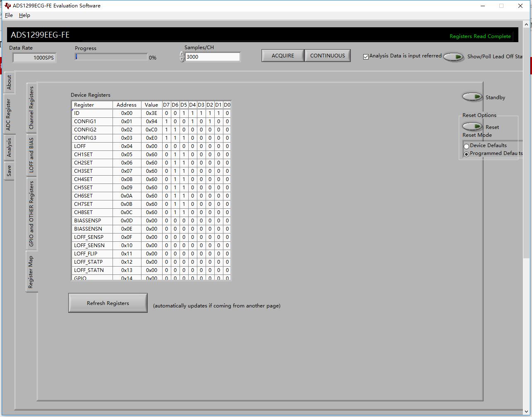Viewport: 532px width, 417px height.
Task: Uncheck Analysis Data is input referred
Action: pos(366,57)
